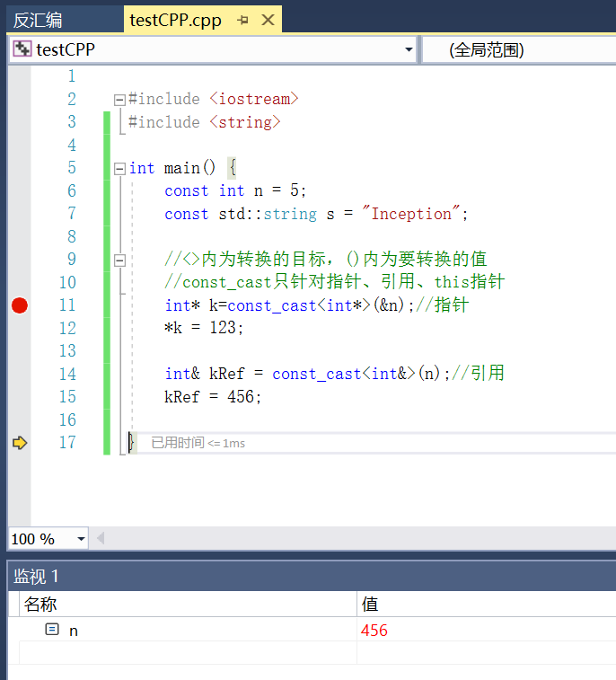616x680 pixels.
Task: Collapse the comment block at line 9
Action: [x=119, y=261]
